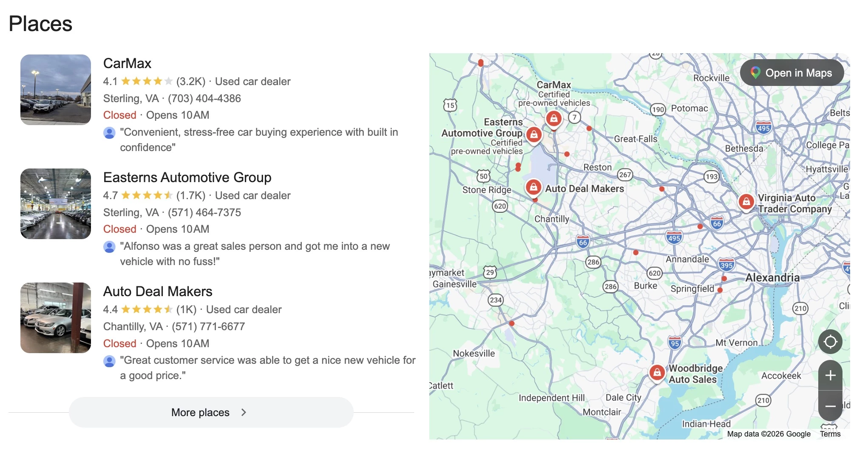868x451 pixels.
Task: Click the CarMax map pin
Action: pos(553,119)
